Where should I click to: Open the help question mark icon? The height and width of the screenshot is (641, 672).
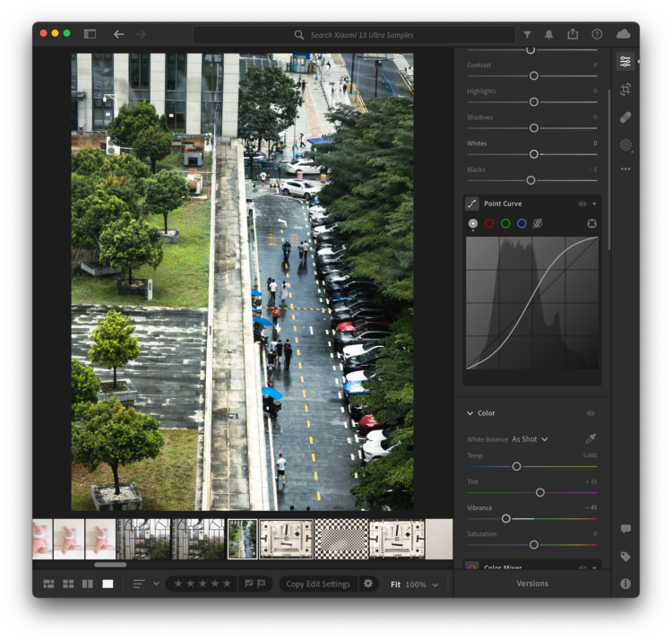pyautogui.click(x=597, y=34)
